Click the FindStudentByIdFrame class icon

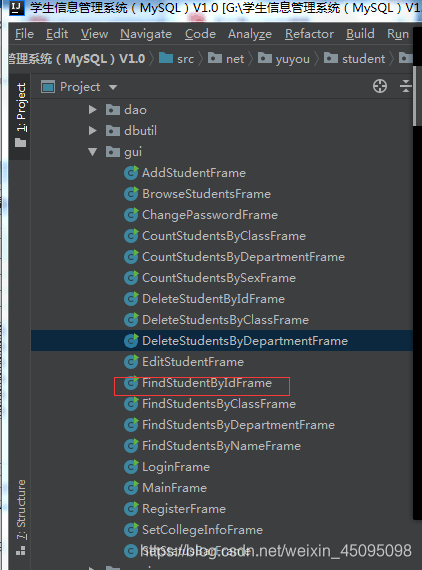coord(131,383)
